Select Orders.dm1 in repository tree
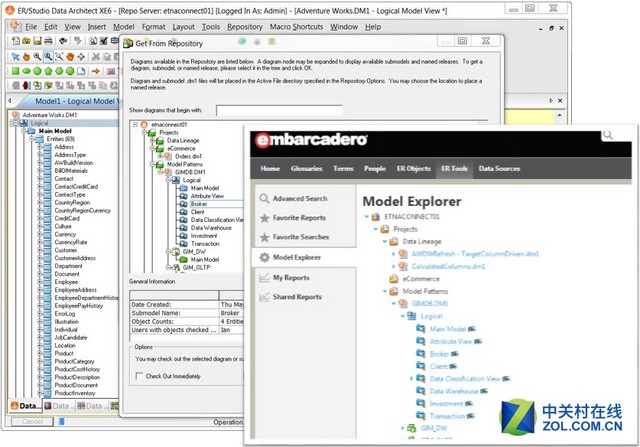The image size is (640, 447). (188, 156)
